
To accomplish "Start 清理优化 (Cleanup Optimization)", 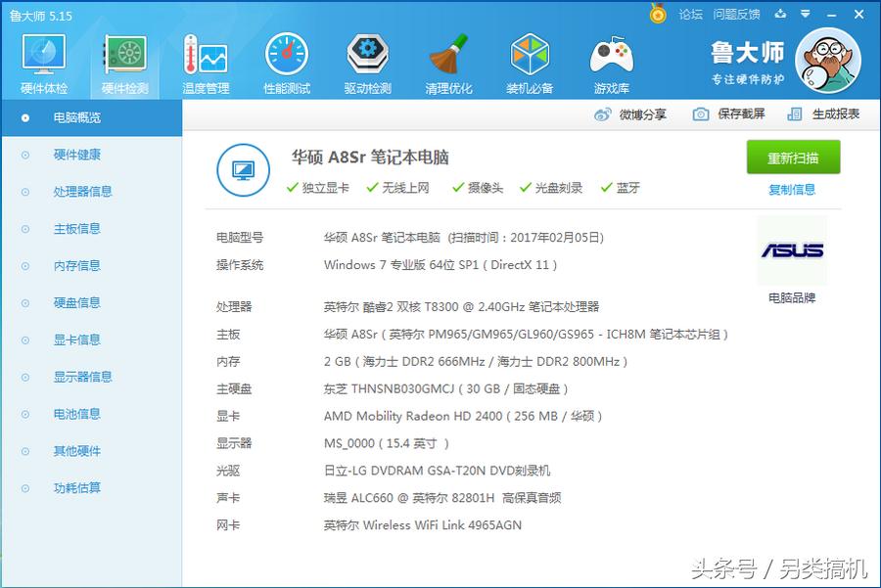I will (x=448, y=61).
